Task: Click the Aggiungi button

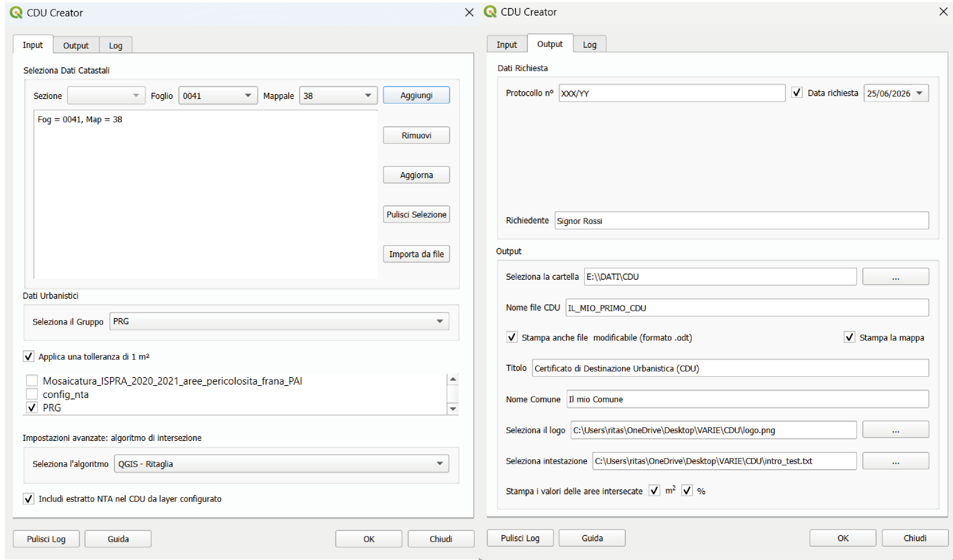Action: pyautogui.click(x=416, y=95)
